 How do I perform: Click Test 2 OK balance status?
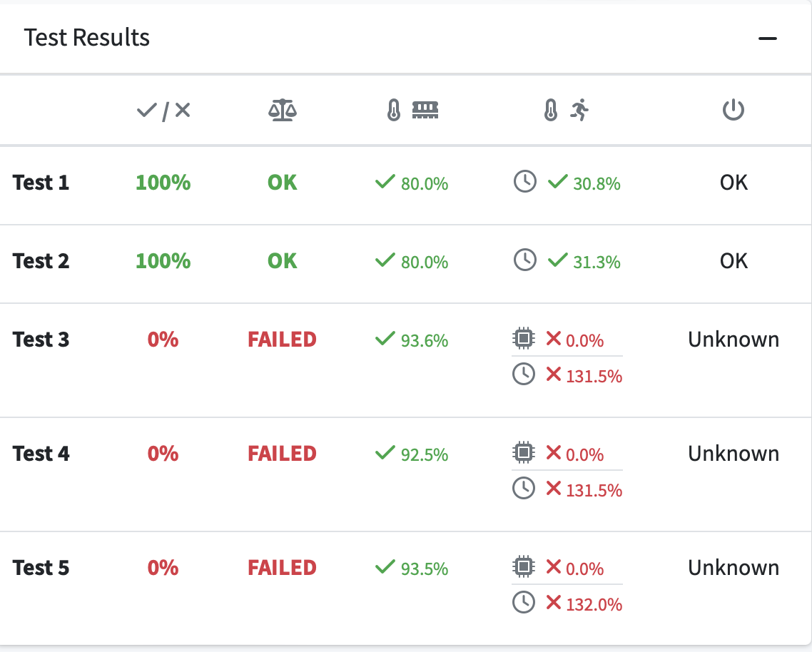point(283,261)
